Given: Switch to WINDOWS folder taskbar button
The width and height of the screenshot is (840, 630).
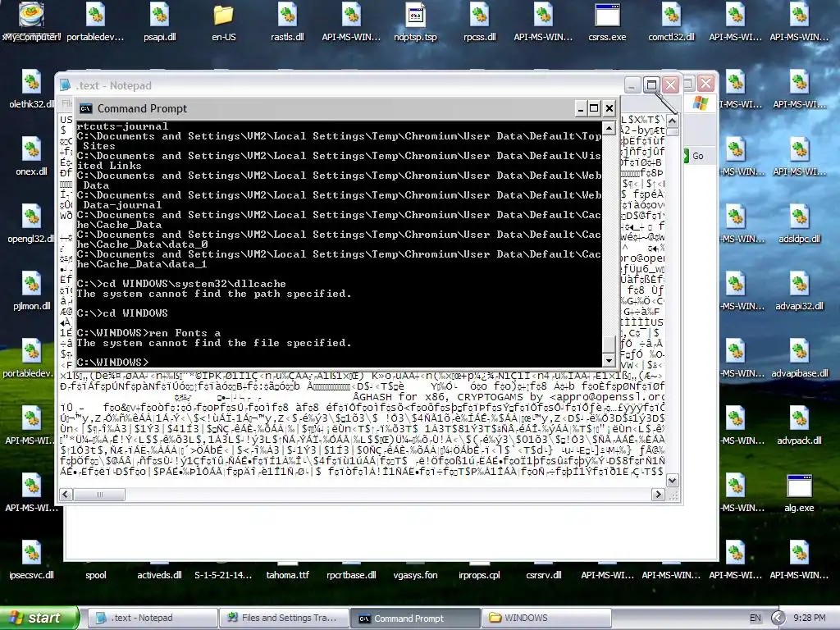Looking at the screenshot, I should pyautogui.click(x=546, y=618).
